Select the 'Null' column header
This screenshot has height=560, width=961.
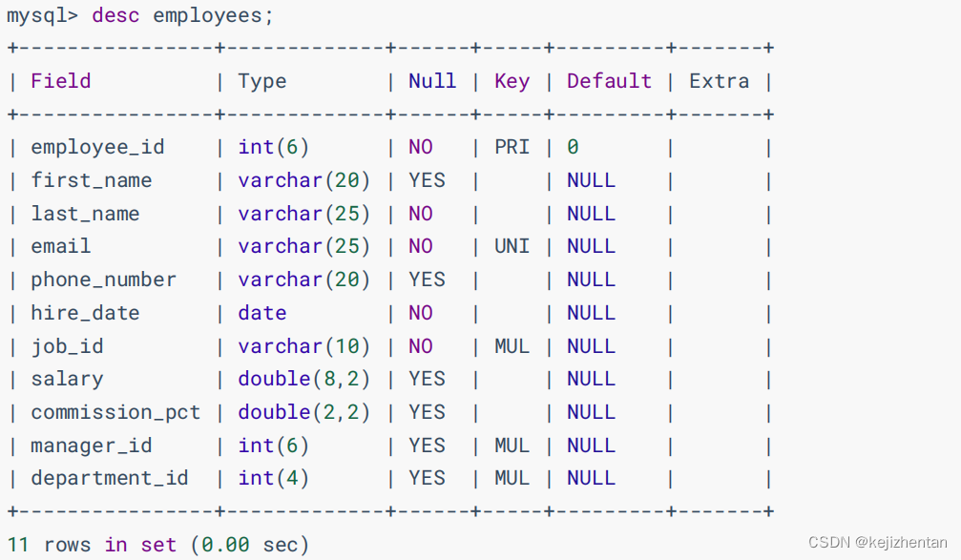click(x=432, y=81)
